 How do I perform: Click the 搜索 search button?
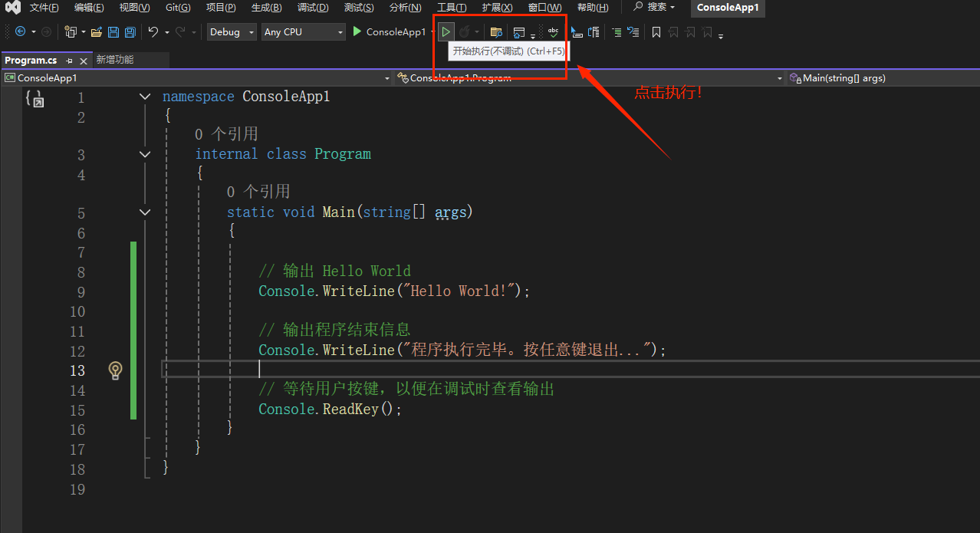tap(654, 8)
